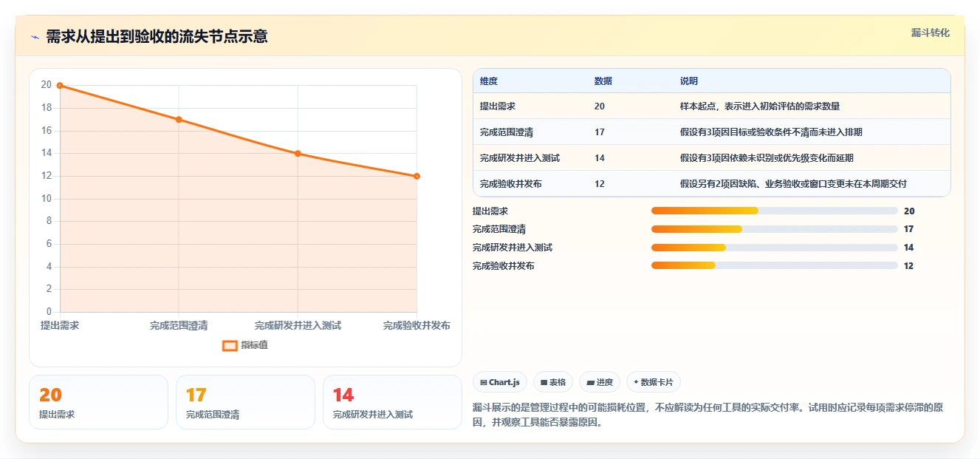
Task: Click the 完成研发并进入测试 progress bar
Action: click(x=774, y=248)
